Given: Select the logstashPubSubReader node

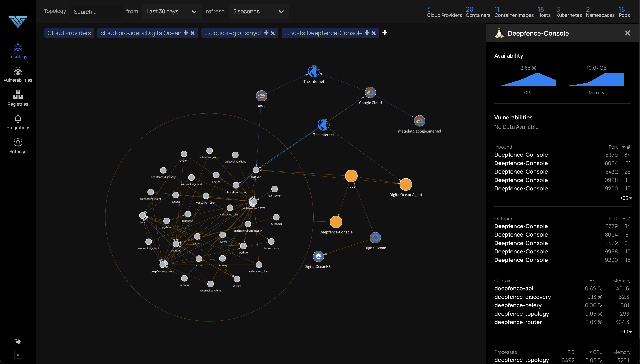Looking at the screenshot, I should click(x=248, y=224).
